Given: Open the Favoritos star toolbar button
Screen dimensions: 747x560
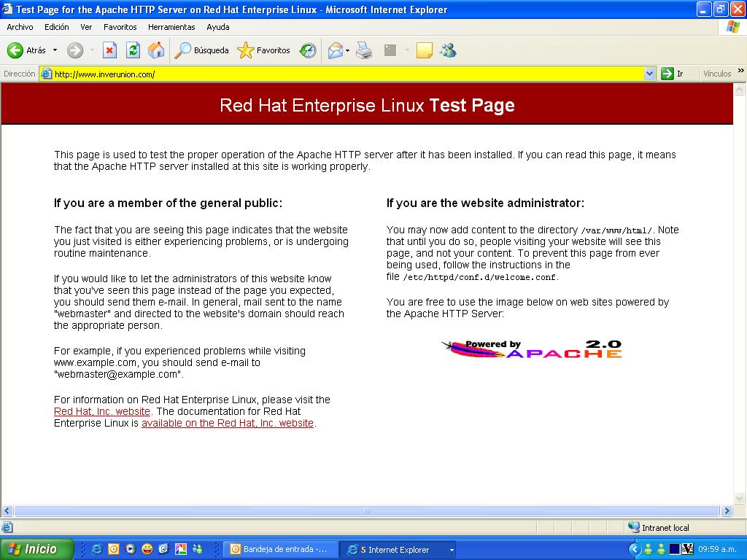Looking at the screenshot, I should coord(263,50).
